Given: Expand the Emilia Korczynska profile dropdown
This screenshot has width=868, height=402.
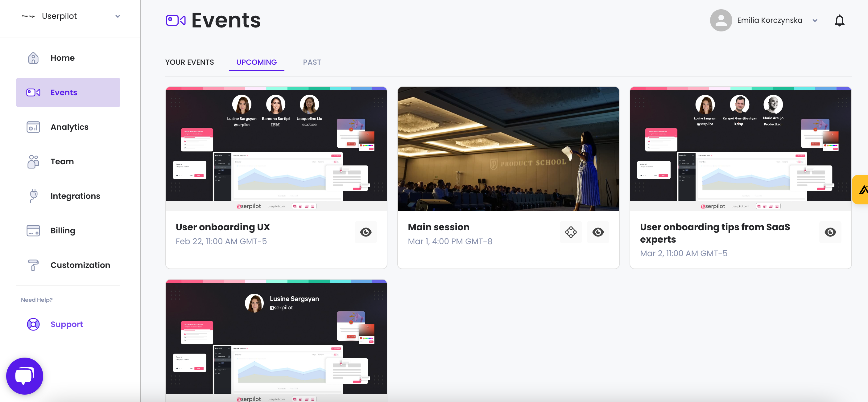Looking at the screenshot, I should pyautogui.click(x=815, y=20).
